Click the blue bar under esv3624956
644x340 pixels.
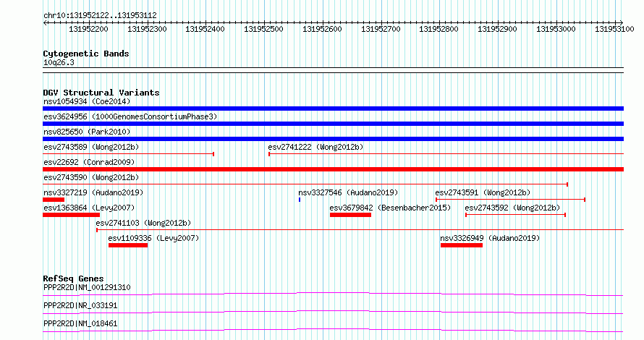click(333, 124)
